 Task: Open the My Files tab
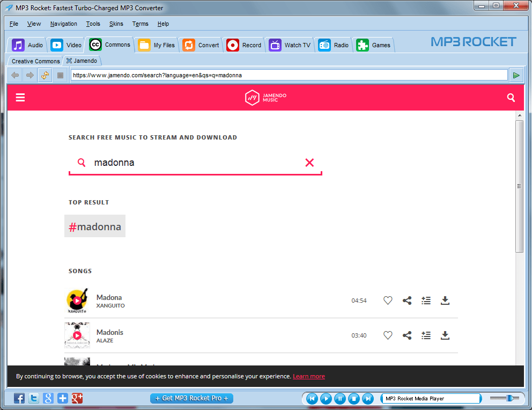[x=157, y=45]
